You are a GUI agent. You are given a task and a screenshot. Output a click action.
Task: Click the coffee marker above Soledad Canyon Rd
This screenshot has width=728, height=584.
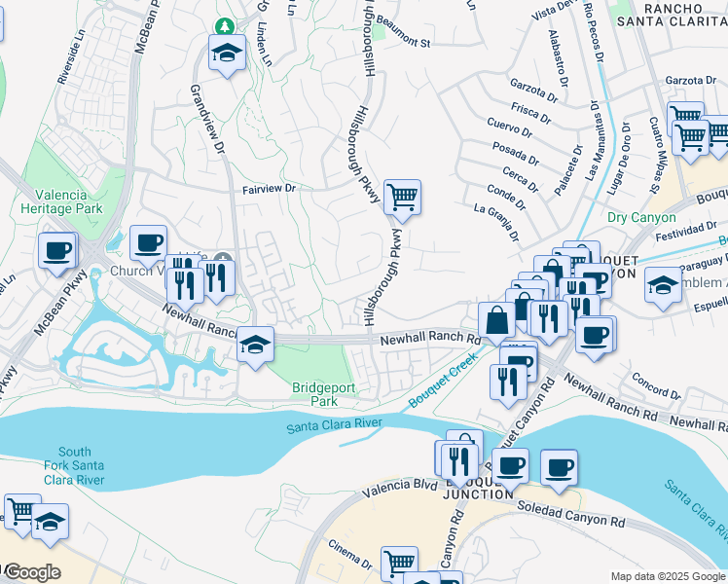(x=559, y=471)
